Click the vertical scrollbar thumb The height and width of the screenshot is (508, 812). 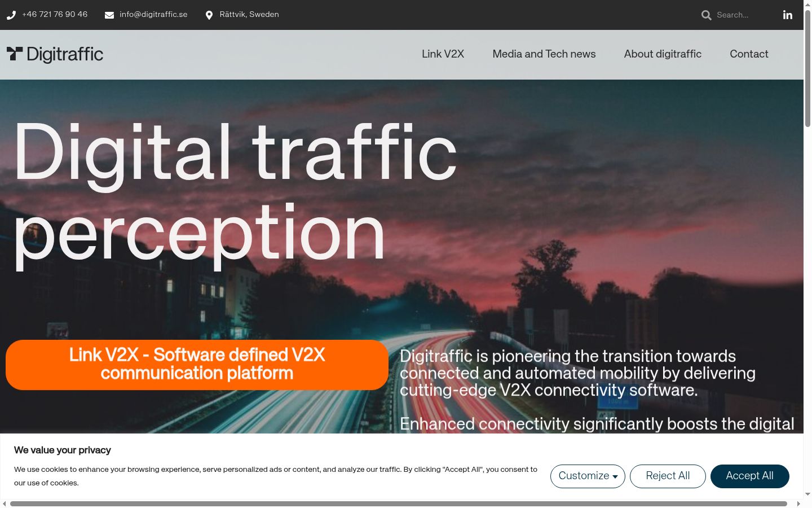pyautogui.click(x=807, y=68)
